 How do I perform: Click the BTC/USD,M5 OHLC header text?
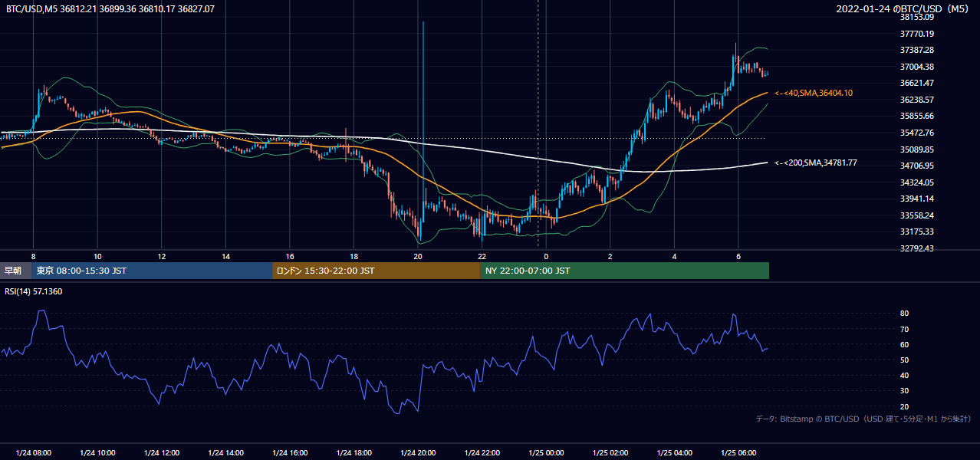[x=110, y=8]
